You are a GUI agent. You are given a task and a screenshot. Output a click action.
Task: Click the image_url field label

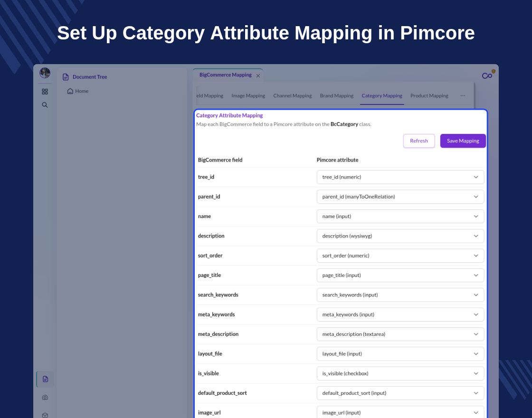(209, 413)
